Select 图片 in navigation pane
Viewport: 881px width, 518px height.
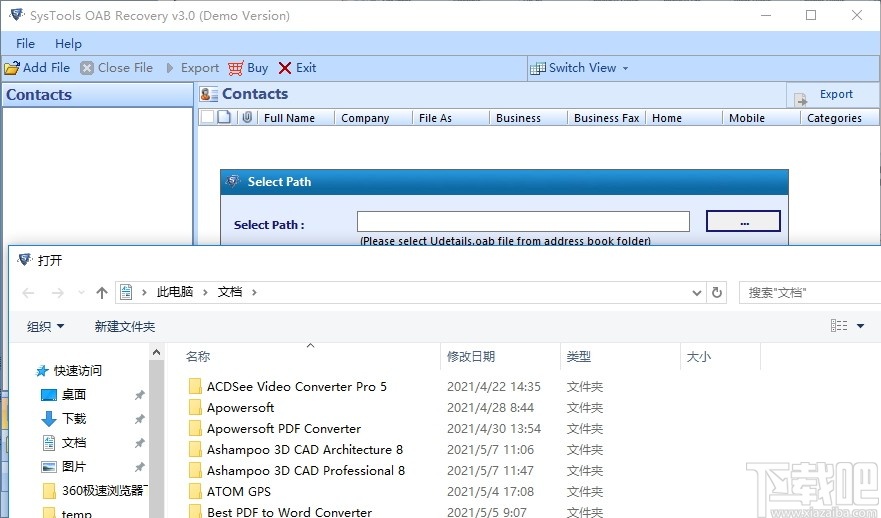coord(64,466)
